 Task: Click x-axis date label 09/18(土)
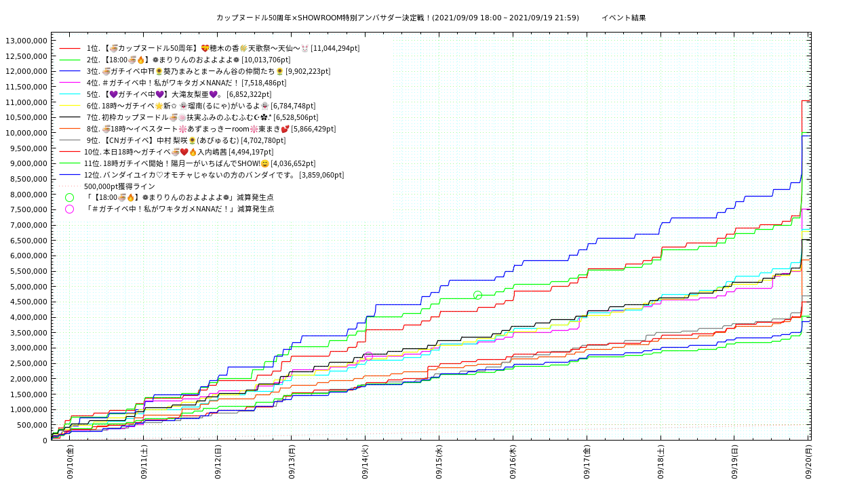pyautogui.click(x=660, y=462)
